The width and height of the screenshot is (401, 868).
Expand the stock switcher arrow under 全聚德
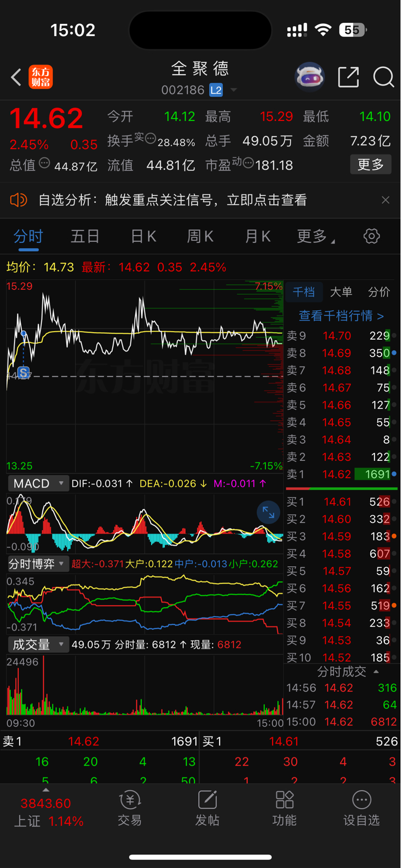(x=234, y=90)
